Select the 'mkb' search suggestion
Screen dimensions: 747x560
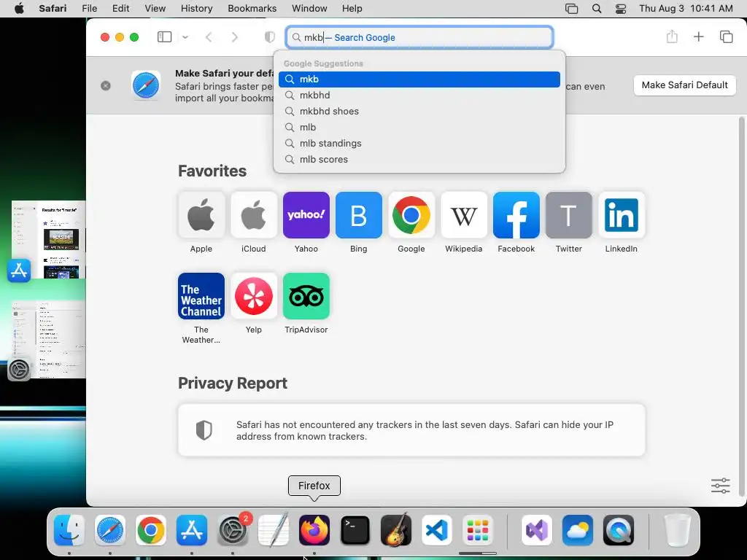(x=419, y=79)
